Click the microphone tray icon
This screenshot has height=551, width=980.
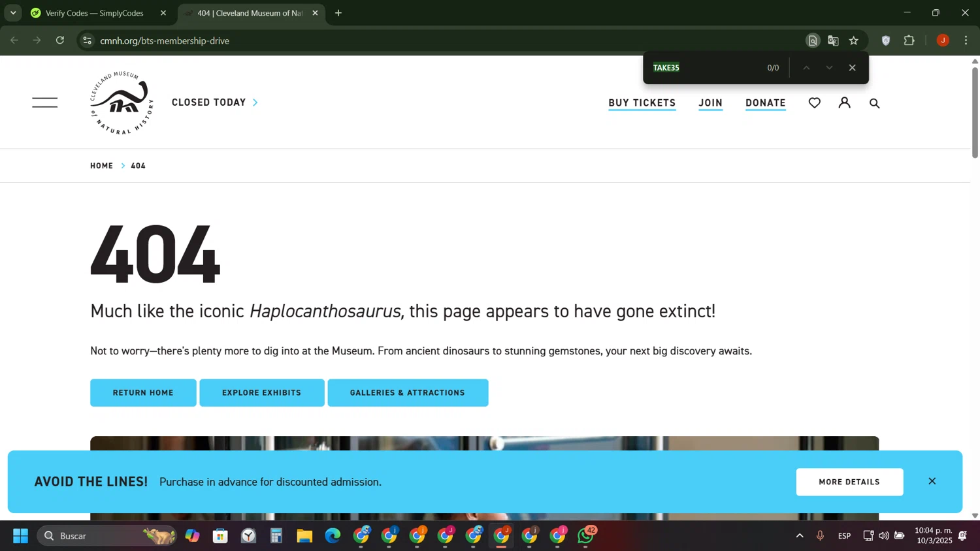[820, 536]
